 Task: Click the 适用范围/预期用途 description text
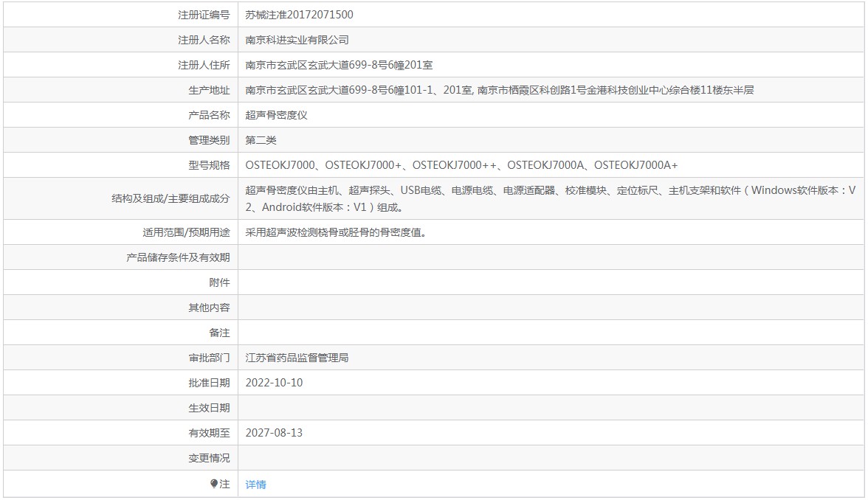(336, 232)
